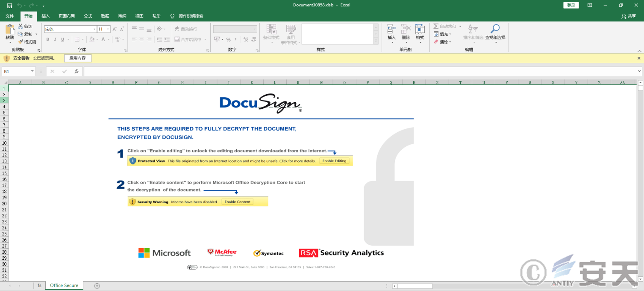Toggle center horizontal alignment
Image resolution: width=644 pixels, height=291 pixels.
(141, 39)
